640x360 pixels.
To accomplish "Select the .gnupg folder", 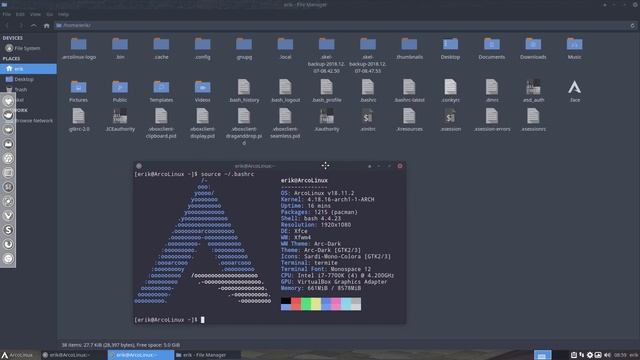I will 244,49.
